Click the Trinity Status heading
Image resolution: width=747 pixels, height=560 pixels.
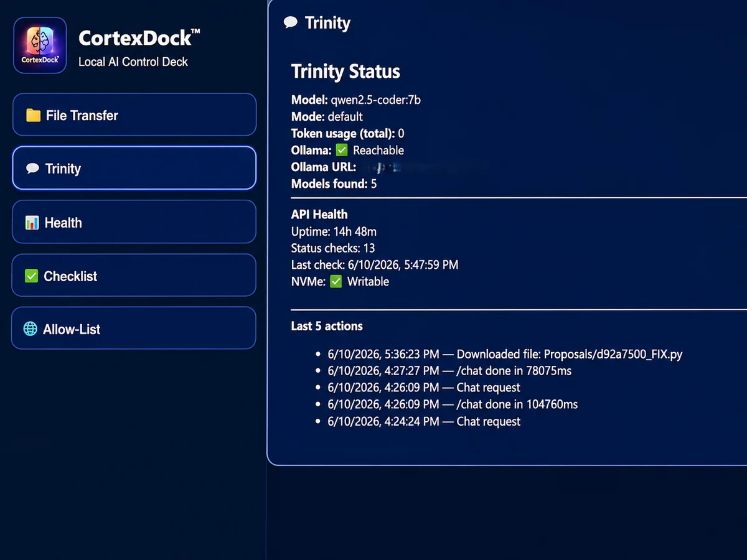click(x=345, y=71)
